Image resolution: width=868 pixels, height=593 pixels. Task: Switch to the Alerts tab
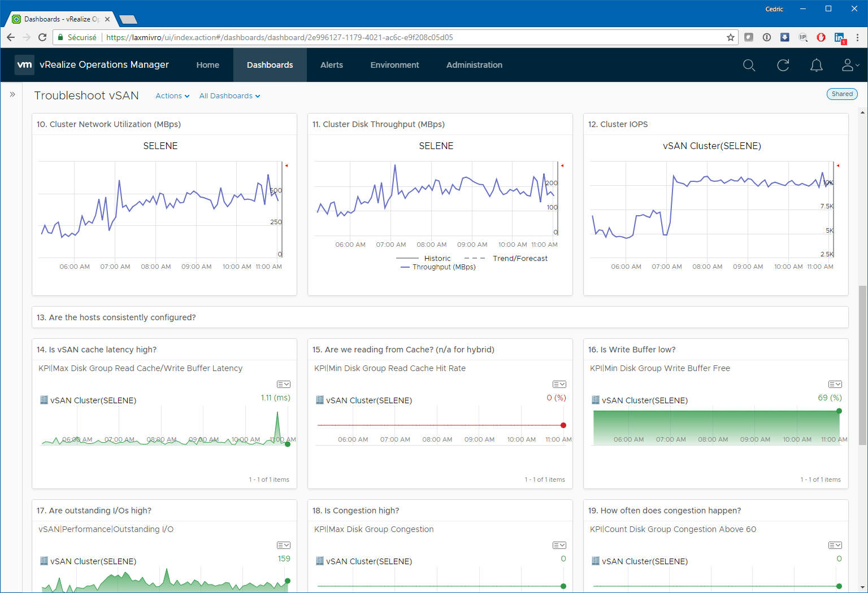pyautogui.click(x=332, y=65)
